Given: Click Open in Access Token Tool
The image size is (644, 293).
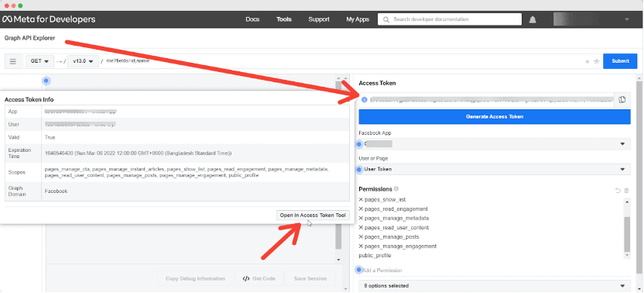Looking at the screenshot, I should pyautogui.click(x=313, y=215).
